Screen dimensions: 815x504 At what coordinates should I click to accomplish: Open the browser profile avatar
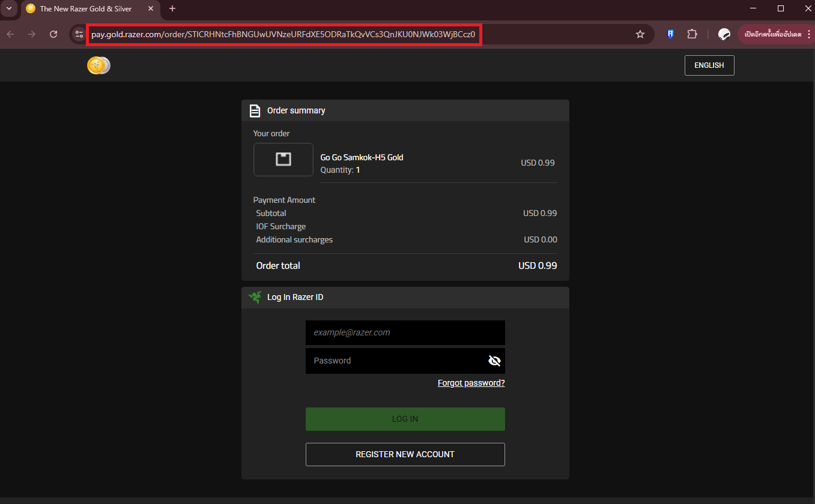[x=724, y=34]
